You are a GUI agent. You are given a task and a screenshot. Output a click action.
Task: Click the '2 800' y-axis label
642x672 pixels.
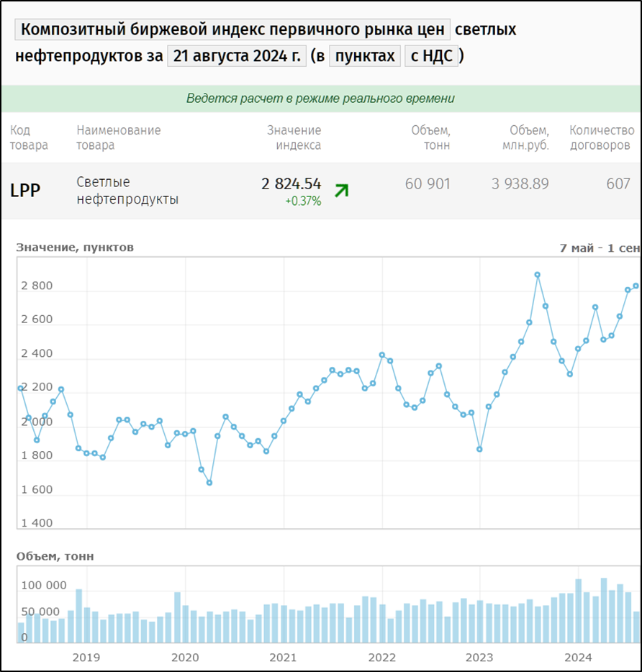37,286
